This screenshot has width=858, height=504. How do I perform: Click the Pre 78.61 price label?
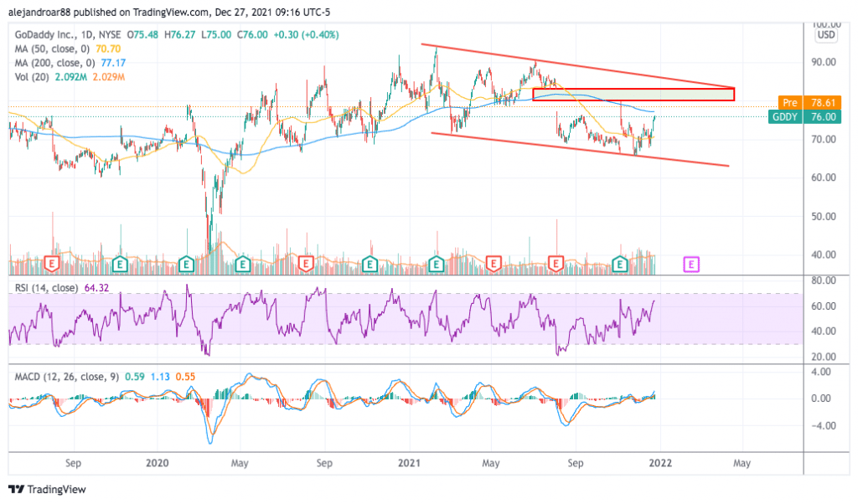click(809, 103)
